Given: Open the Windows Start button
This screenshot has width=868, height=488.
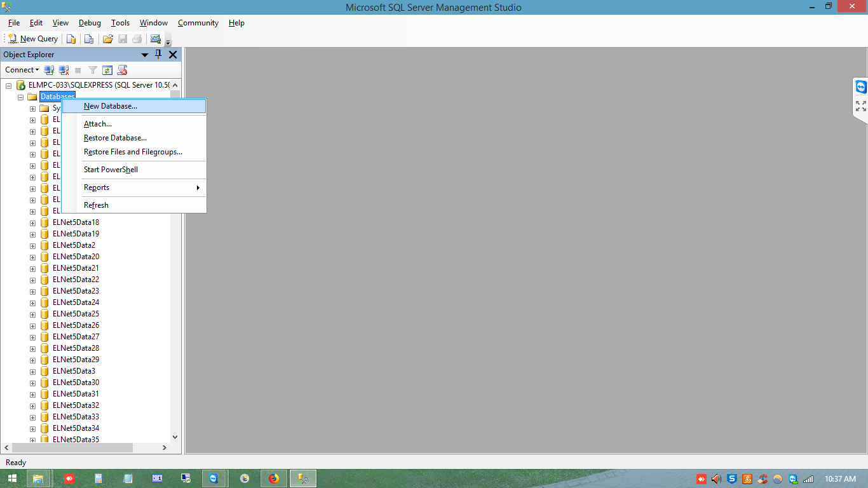Looking at the screenshot, I should [12, 478].
